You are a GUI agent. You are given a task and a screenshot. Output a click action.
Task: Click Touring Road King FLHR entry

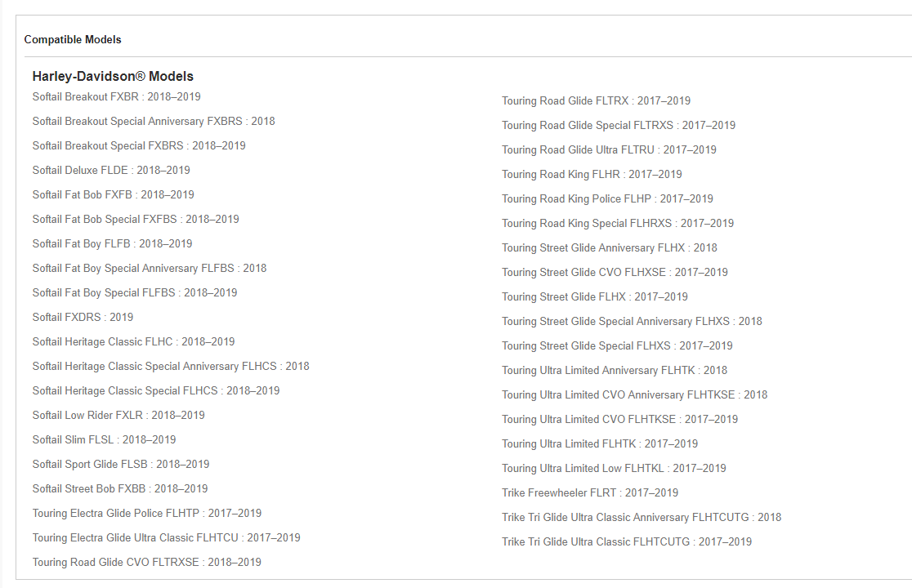pyautogui.click(x=592, y=174)
